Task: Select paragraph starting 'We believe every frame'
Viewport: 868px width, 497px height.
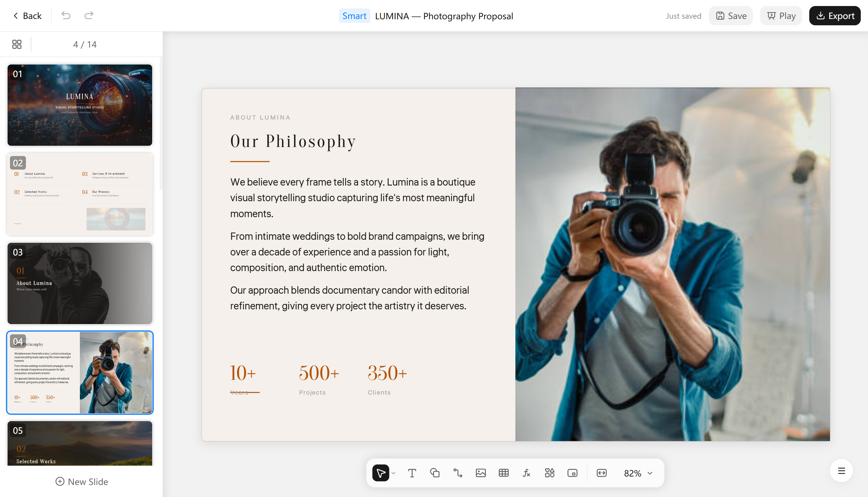Action: click(x=353, y=198)
